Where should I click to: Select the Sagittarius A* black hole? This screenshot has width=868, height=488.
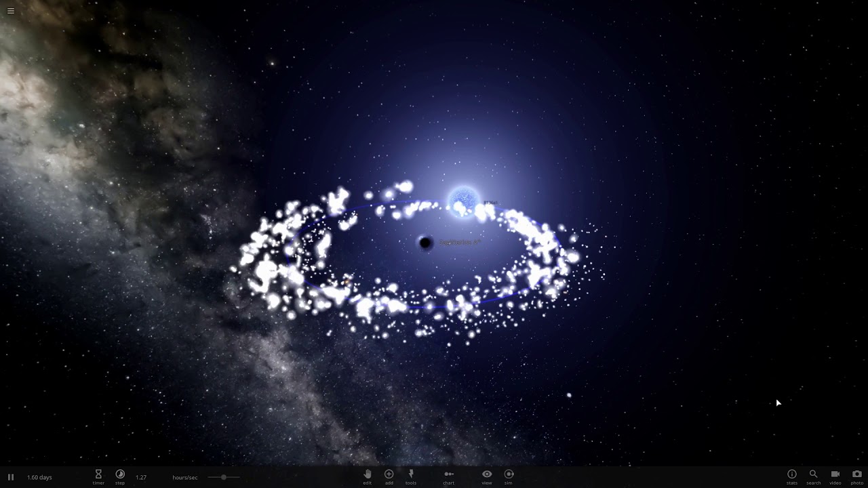coord(425,242)
